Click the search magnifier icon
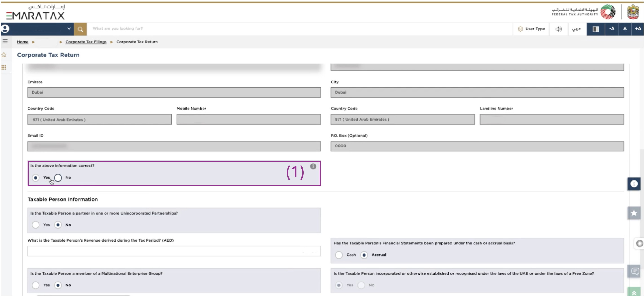 tap(80, 29)
